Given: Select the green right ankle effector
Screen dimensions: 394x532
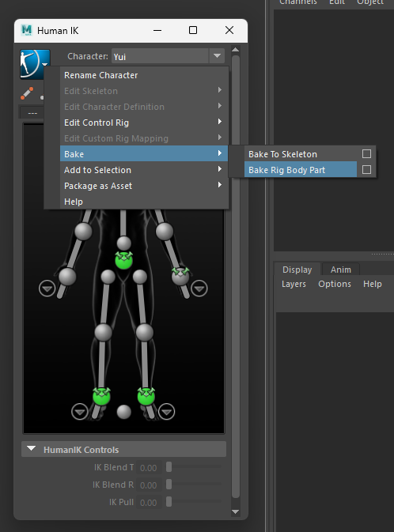Looking at the screenshot, I should 101,396.
